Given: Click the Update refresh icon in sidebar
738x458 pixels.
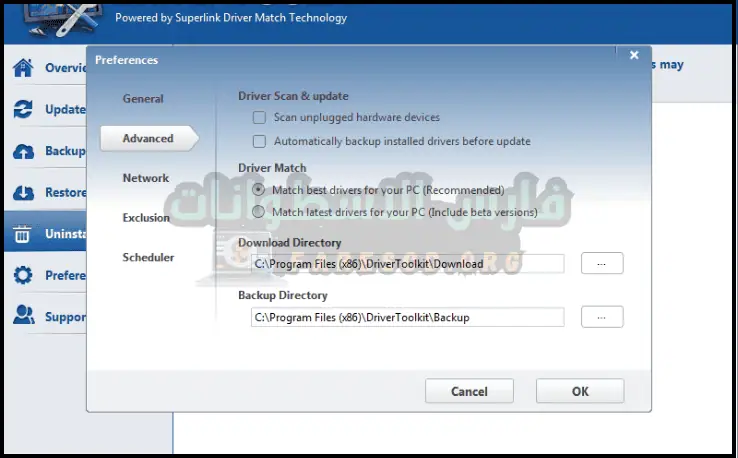Looking at the screenshot, I should tap(23, 110).
